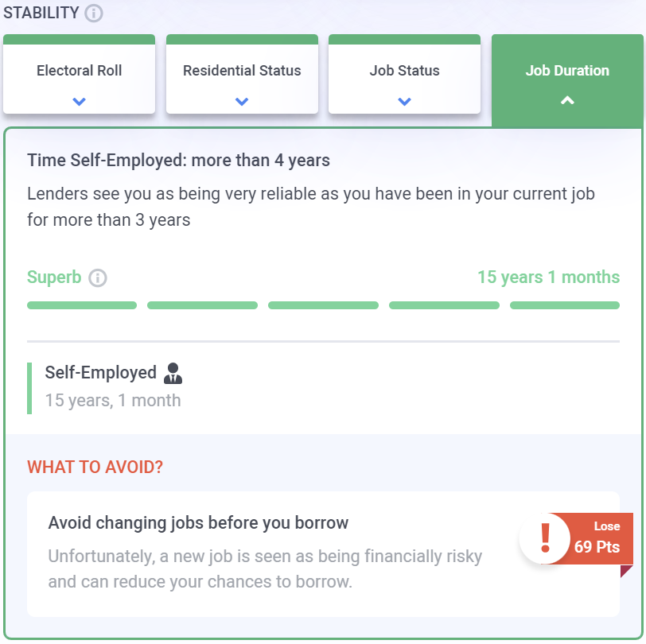646x644 pixels.
Task: Click the Superb rating label
Action: point(54,277)
